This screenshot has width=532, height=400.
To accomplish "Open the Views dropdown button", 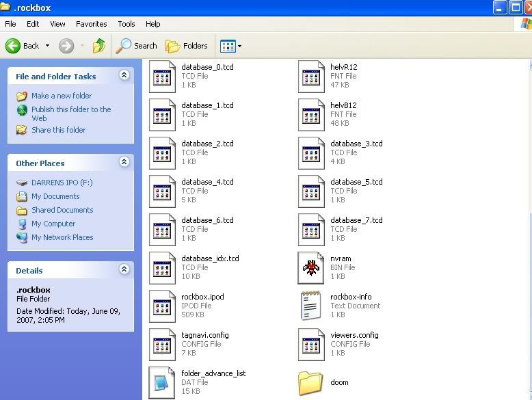I will 230,46.
